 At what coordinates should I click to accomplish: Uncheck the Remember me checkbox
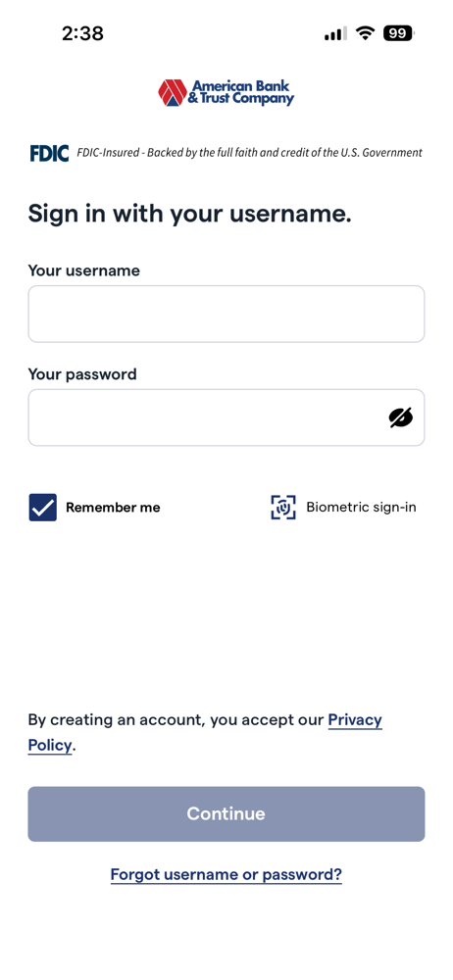click(x=42, y=508)
